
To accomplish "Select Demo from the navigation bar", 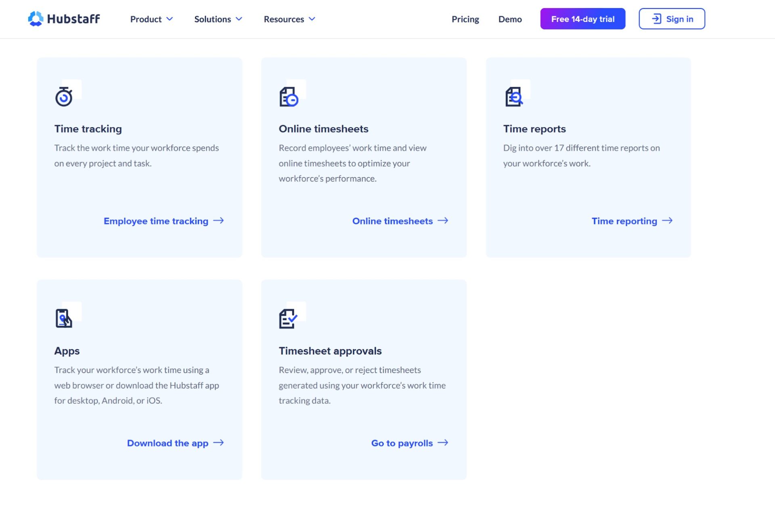I will tap(510, 19).
